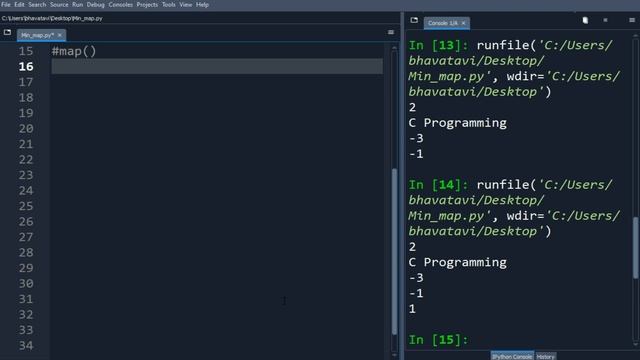Click the console browse tabs icon

coord(414,20)
